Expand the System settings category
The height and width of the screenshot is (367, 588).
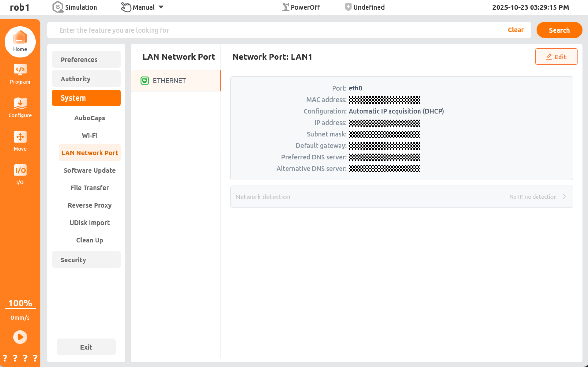click(x=86, y=98)
